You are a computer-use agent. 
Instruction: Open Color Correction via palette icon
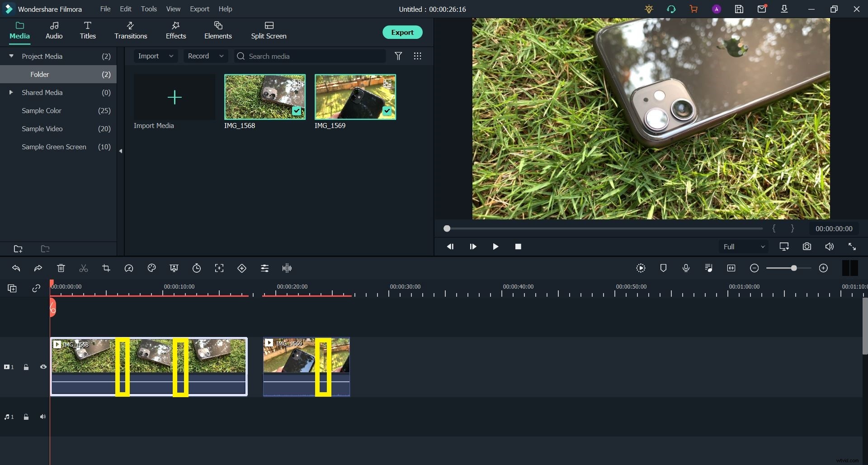(x=151, y=268)
